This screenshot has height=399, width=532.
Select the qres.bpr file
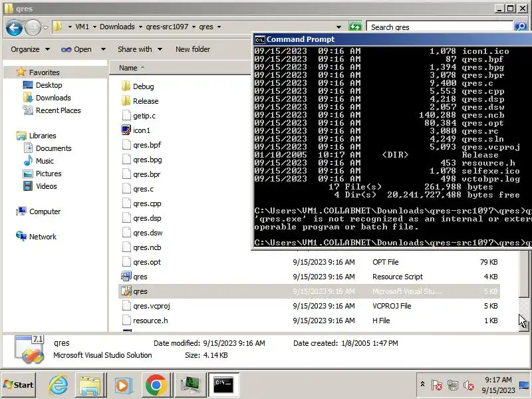(x=146, y=174)
